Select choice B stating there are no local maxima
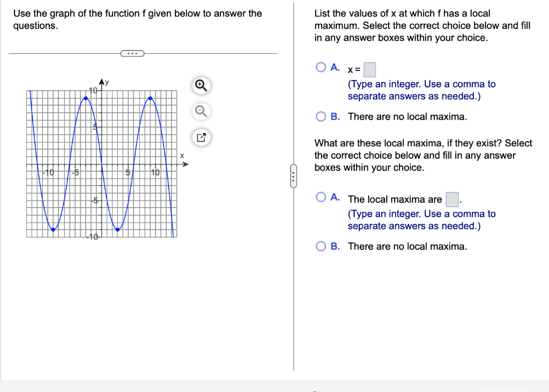This screenshot has height=392, width=549. click(321, 116)
